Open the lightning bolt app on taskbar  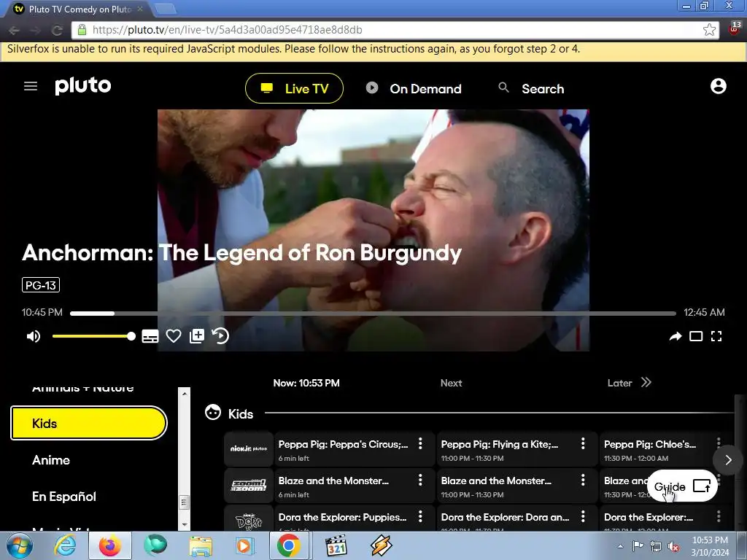[381, 545]
